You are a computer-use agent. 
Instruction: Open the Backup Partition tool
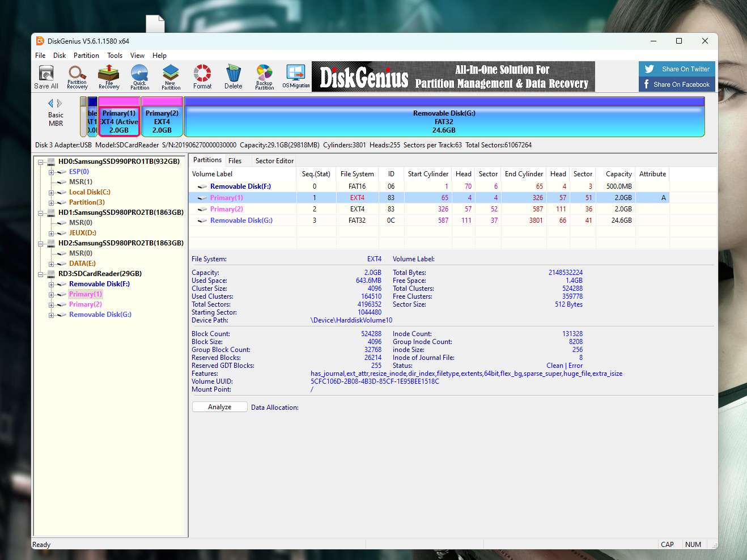coord(264,76)
